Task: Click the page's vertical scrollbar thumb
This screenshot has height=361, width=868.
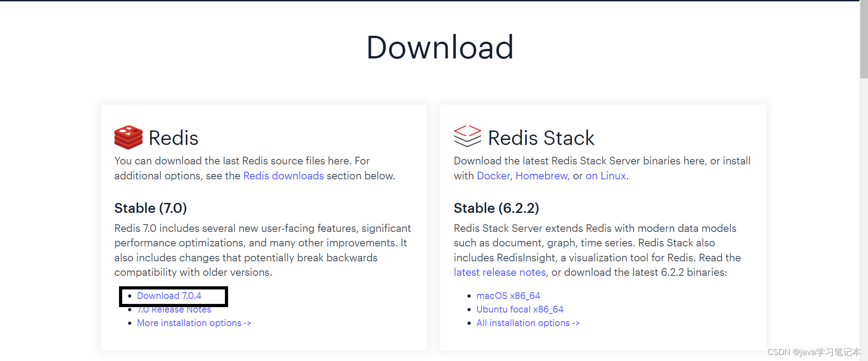Action: [x=863, y=39]
